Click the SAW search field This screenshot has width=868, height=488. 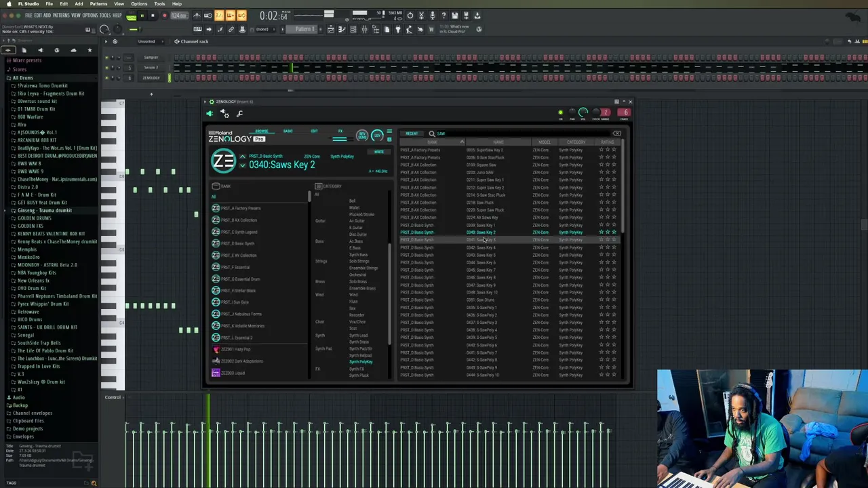coord(522,134)
